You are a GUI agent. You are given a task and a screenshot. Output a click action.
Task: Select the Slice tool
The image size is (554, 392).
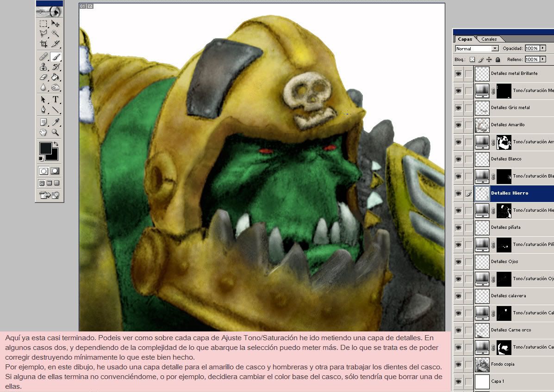point(55,44)
